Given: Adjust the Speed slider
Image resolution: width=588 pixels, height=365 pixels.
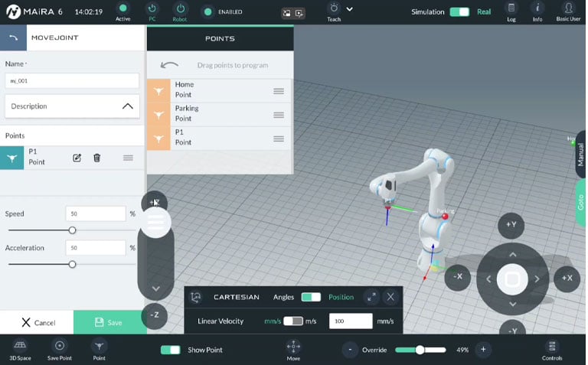Looking at the screenshot, I should [x=72, y=230].
